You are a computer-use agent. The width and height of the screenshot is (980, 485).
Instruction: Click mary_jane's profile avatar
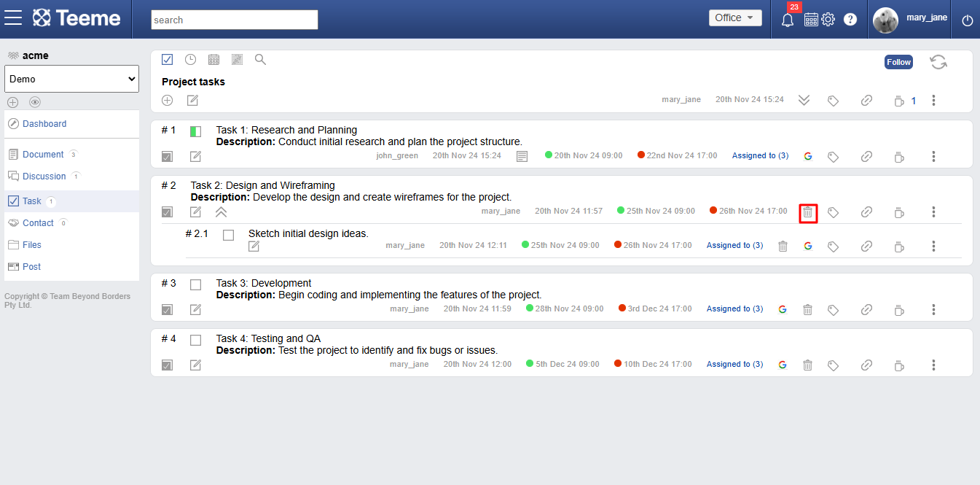pyautogui.click(x=885, y=20)
